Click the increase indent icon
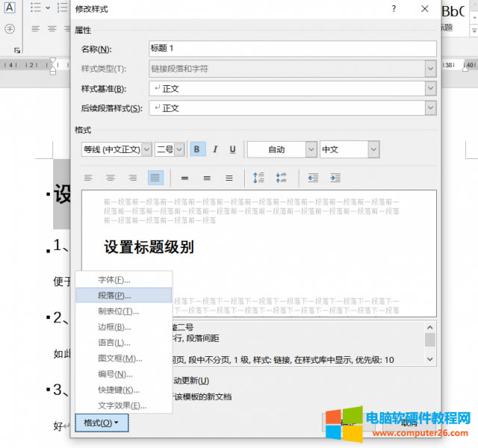The width and height of the screenshot is (478, 448). [x=335, y=178]
